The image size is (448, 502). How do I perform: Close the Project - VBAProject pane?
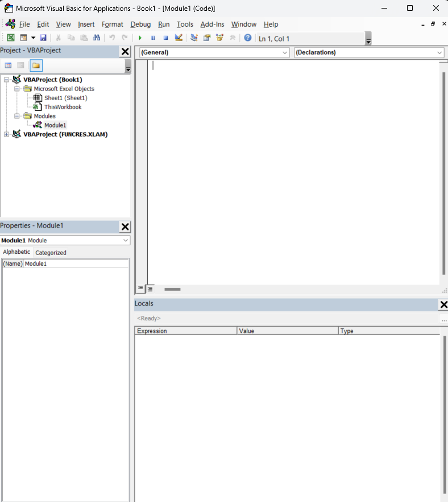point(125,52)
